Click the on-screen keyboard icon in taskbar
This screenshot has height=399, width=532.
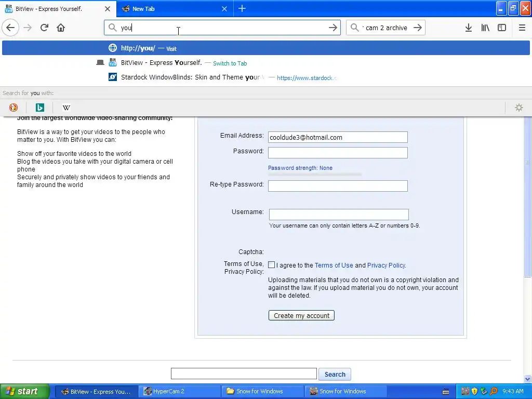click(x=446, y=392)
